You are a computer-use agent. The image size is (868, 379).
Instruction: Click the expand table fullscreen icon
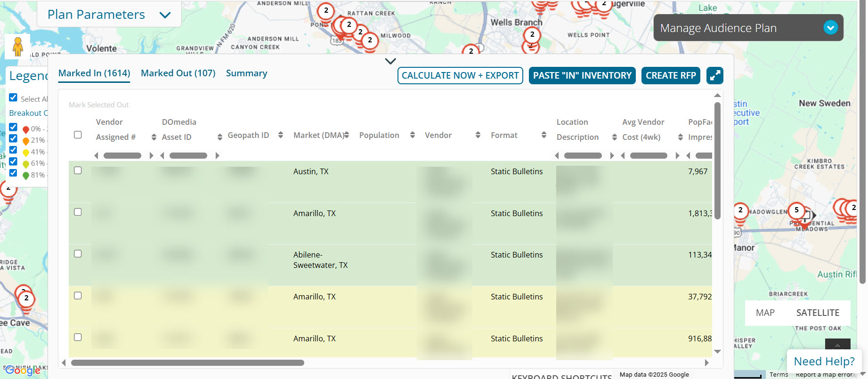point(714,75)
